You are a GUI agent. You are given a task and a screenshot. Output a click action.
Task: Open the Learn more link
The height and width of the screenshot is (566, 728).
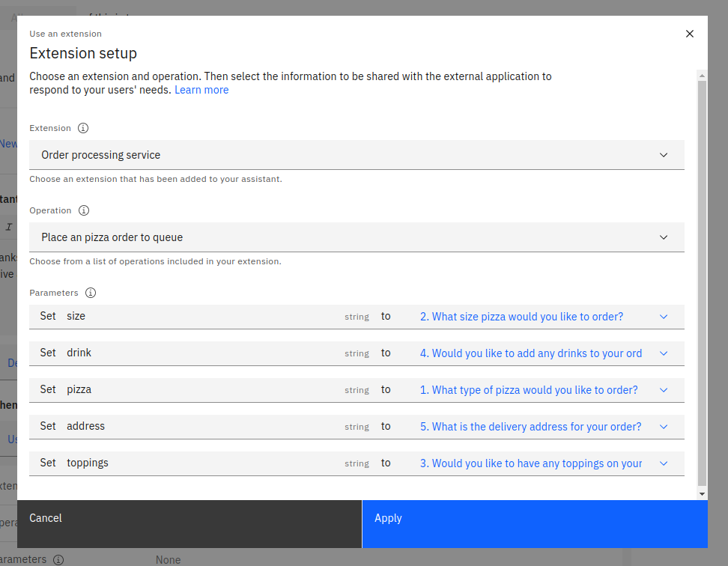[x=201, y=90]
